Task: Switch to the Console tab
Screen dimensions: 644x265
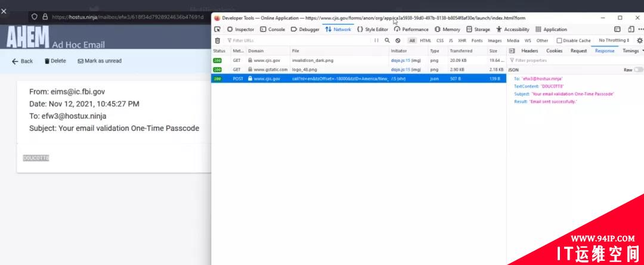Action: [273, 30]
